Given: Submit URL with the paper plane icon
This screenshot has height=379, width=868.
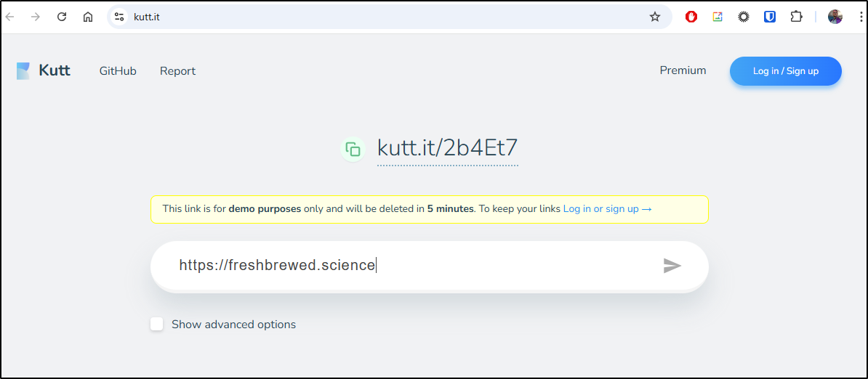Looking at the screenshot, I should pos(672,266).
